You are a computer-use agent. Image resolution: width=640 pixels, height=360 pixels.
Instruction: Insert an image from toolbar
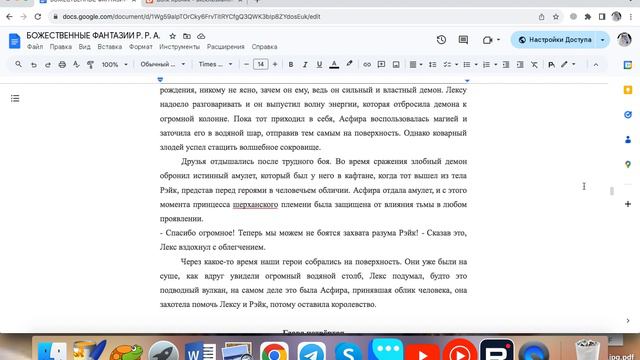click(x=396, y=64)
